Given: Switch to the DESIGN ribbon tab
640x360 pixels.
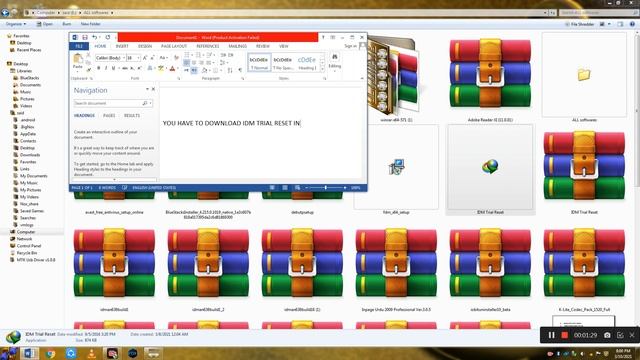Looking at the screenshot, I should tap(145, 46).
